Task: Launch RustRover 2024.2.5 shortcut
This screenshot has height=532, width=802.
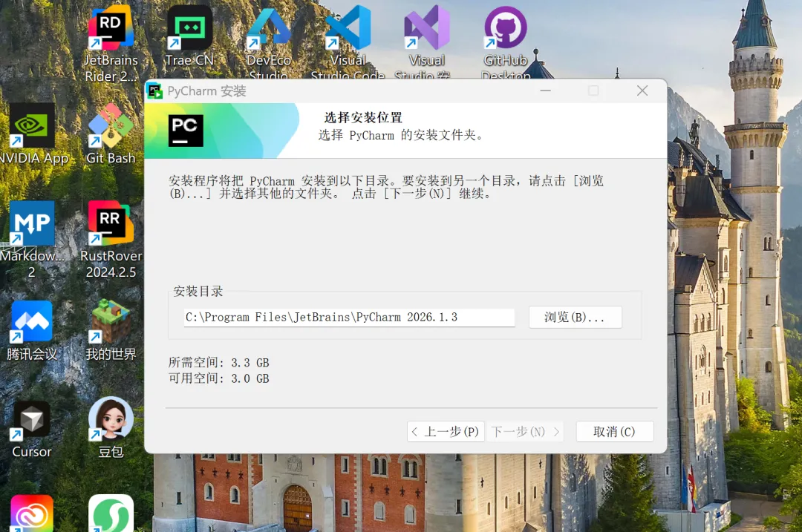Action: pyautogui.click(x=111, y=239)
